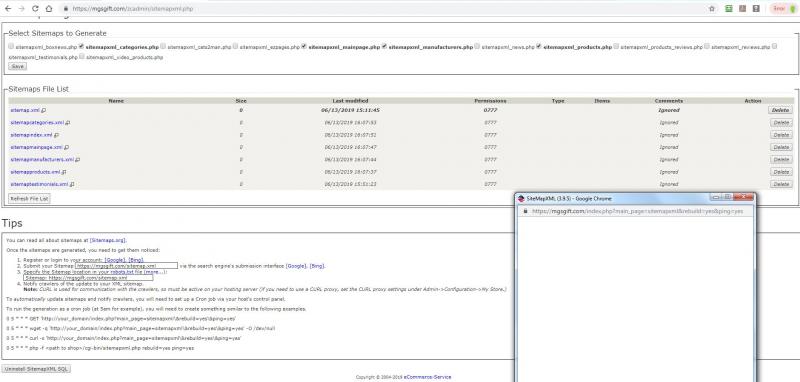This screenshot has height=382, width=800.
Task: Enable sitemapxml_cats2man.php checkbox
Action: (x=163, y=46)
